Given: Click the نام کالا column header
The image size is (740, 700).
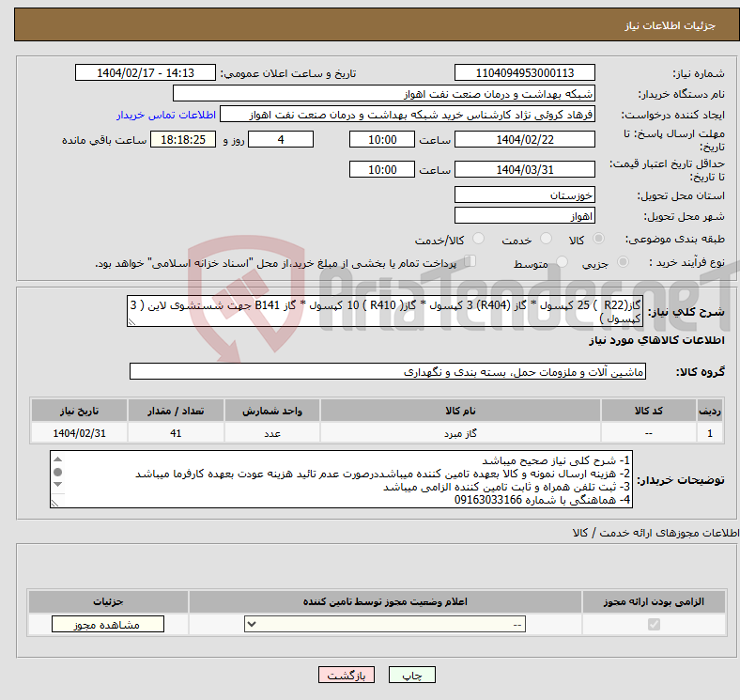Looking at the screenshot, I should [x=460, y=411].
